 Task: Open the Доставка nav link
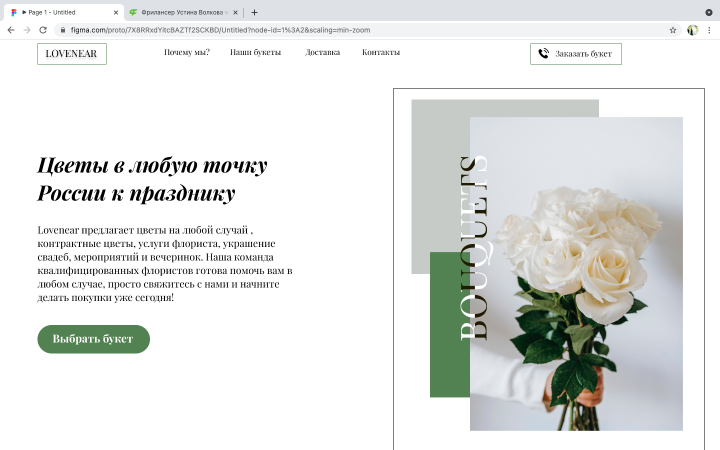click(x=322, y=52)
